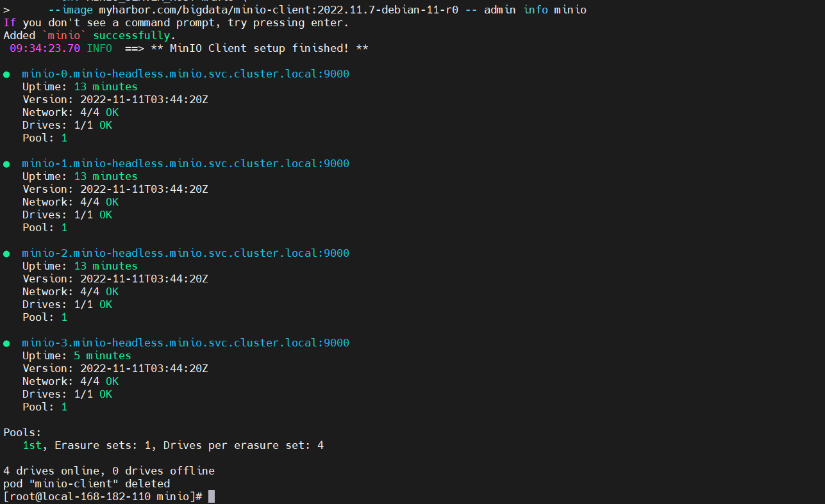
Task: Click the "13 minutes" uptime value of minio-1
Action: (106, 177)
